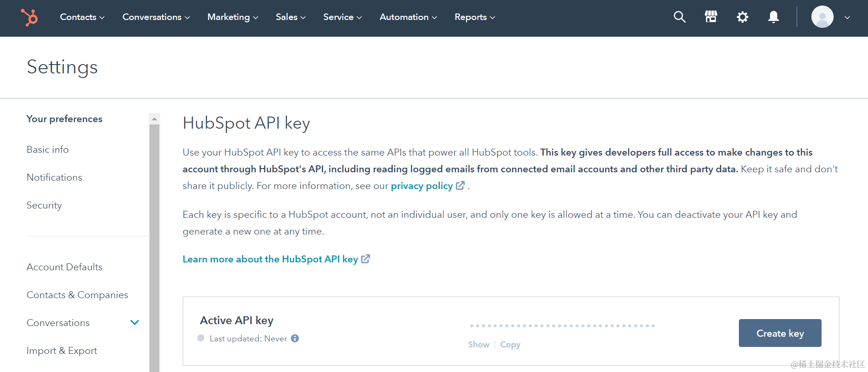Image resolution: width=868 pixels, height=372 pixels.
Task: Open the privacy policy link
Action: (422, 186)
